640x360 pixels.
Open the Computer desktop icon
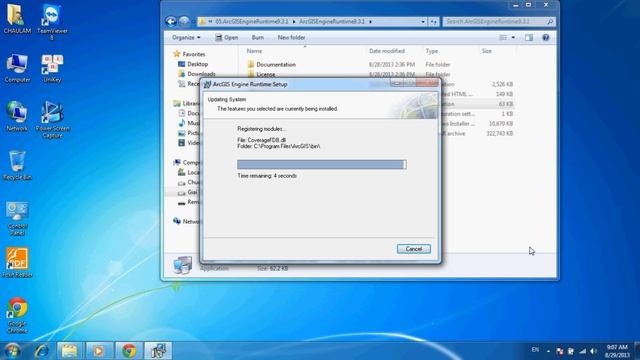click(17, 68)
